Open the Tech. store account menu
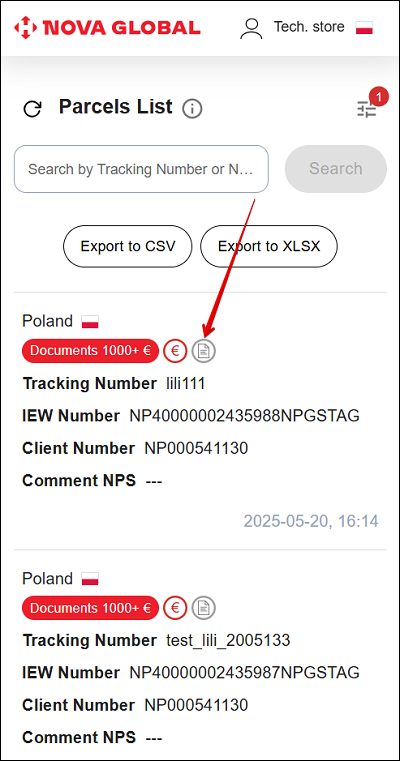The height and width of the screenshot is (761, 400). click(309, 27)
